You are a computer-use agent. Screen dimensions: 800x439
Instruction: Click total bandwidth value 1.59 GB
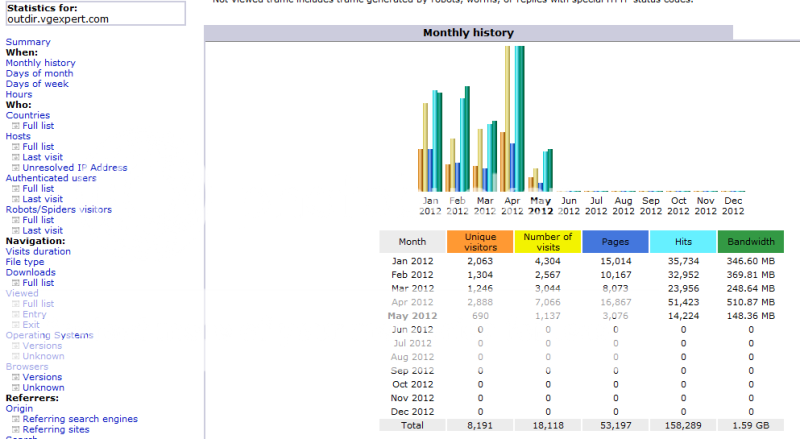tap(751, 425)
